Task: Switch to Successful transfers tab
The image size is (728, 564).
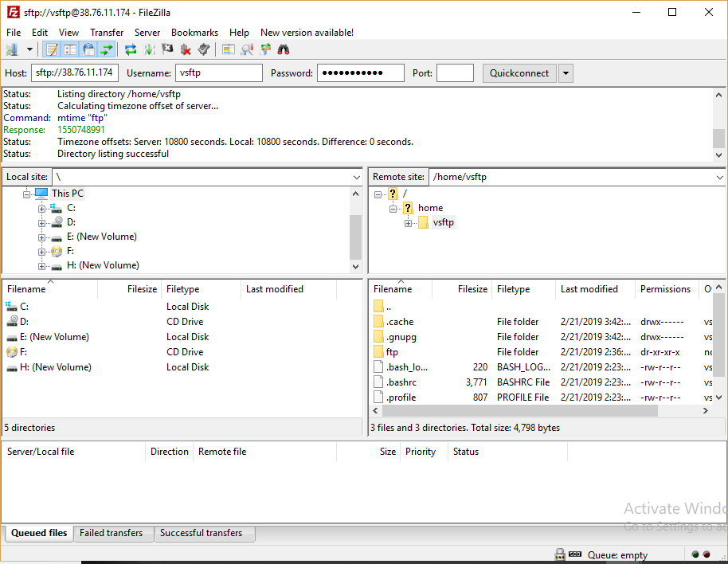Action: [201, 533]
